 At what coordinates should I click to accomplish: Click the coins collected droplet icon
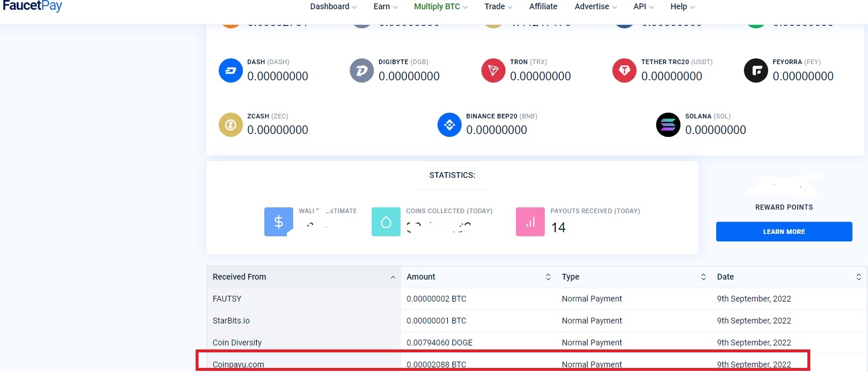[386, 222]
